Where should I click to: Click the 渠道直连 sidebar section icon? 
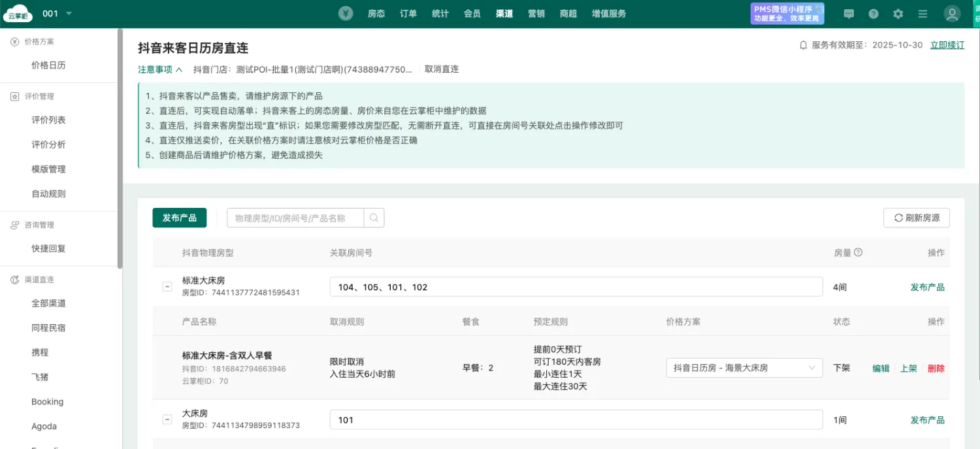click(x=14, y=280)
